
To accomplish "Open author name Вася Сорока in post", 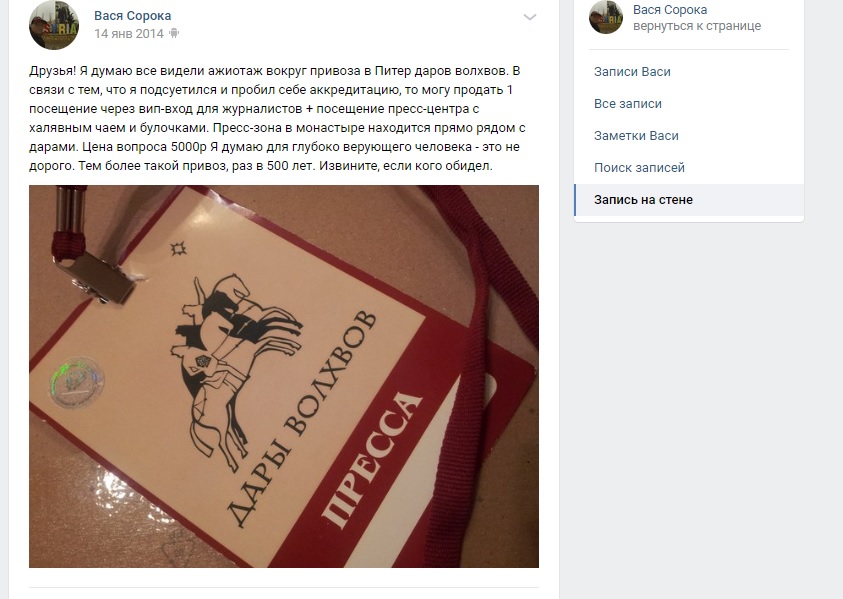I will 132,16.
